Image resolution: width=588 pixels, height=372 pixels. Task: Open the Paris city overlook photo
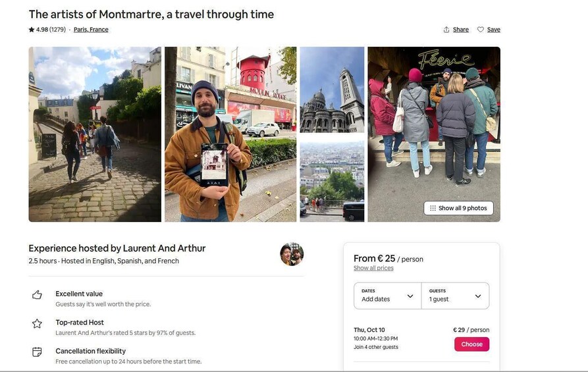tap(332, 178)
